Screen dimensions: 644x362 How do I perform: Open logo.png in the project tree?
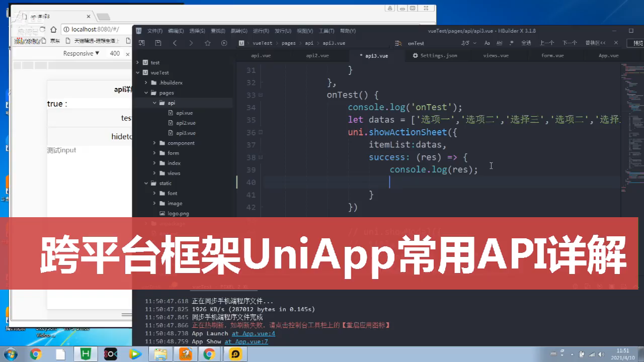click(x=179, y=213)
